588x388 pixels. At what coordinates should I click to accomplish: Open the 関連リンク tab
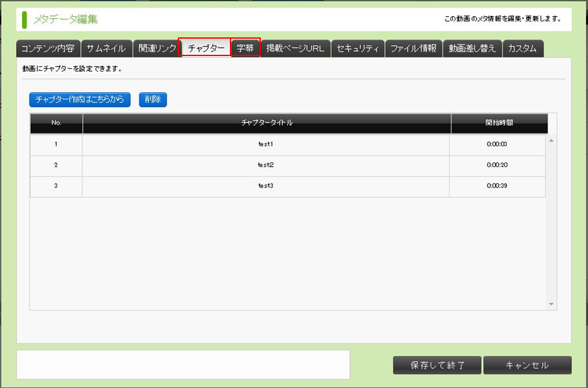(156, 48)
